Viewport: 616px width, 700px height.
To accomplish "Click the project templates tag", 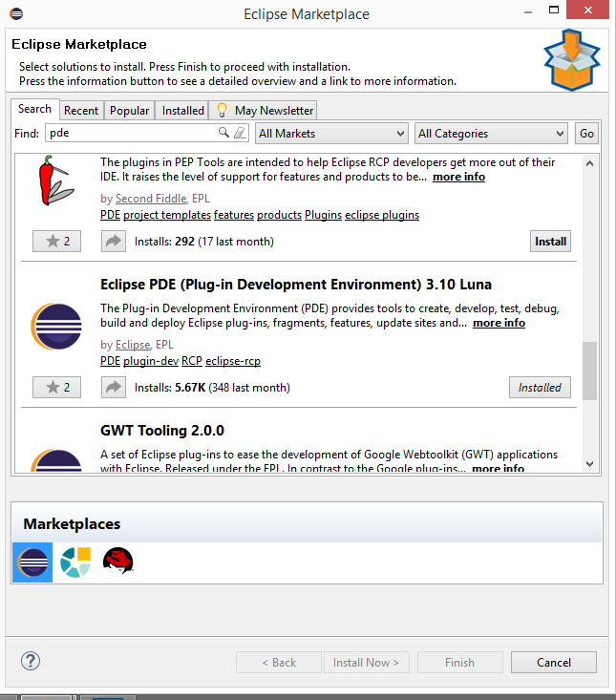I will [167, 215].
